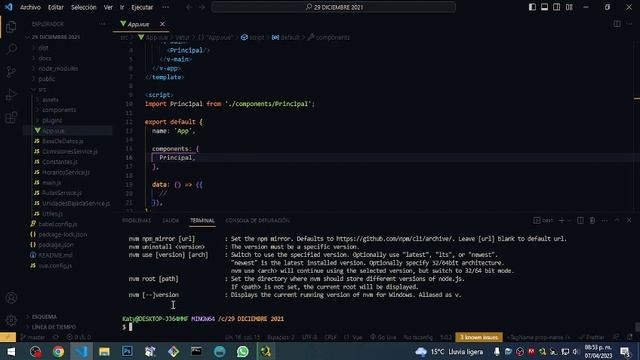Open the Archivo menu

point(30,7)
